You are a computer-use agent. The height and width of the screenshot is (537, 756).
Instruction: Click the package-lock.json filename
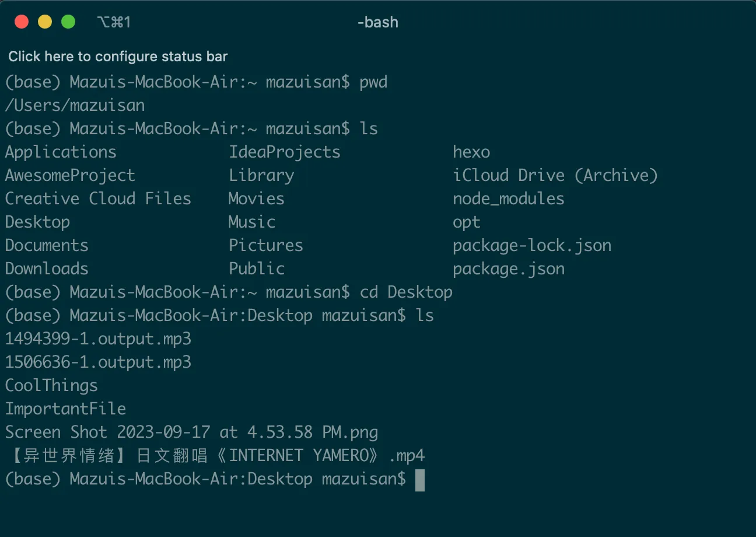[532, 246]
